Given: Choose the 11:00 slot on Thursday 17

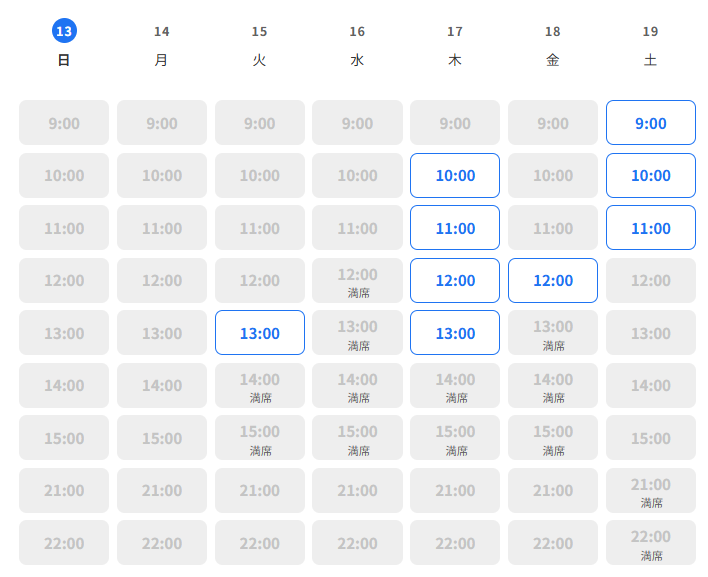Looking at the screenshot, I should (x=455, y=228).
